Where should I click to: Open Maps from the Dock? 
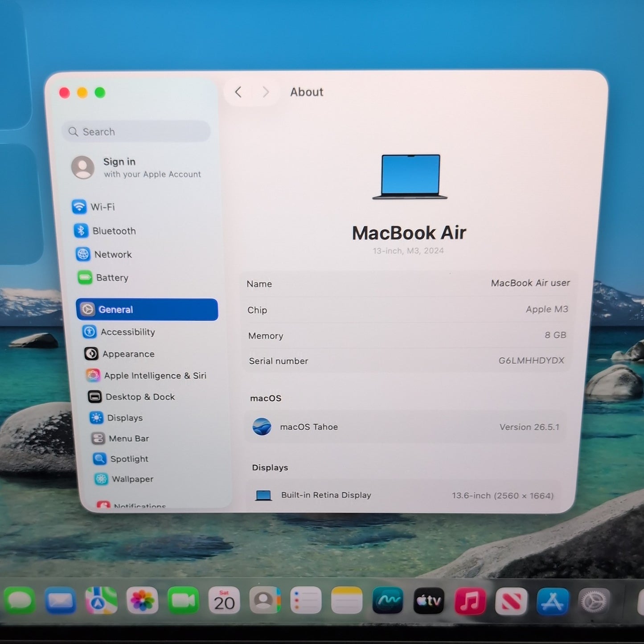pyautogui.click(x=101, y=600)
